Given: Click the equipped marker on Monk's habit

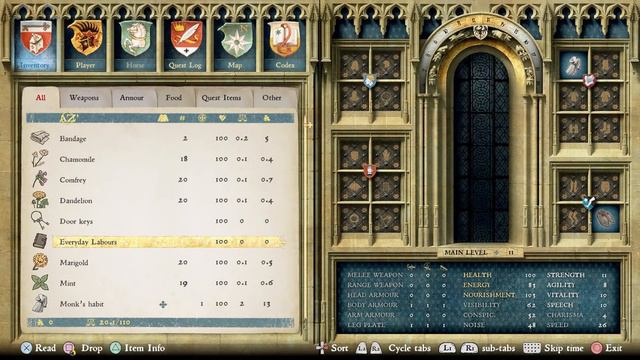Looking at the screenshot, I should click(163, 304).
